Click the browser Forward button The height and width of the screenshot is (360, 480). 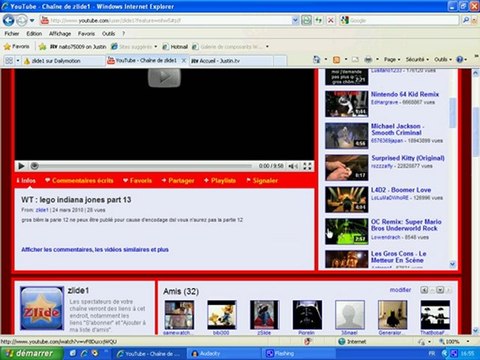22,21
